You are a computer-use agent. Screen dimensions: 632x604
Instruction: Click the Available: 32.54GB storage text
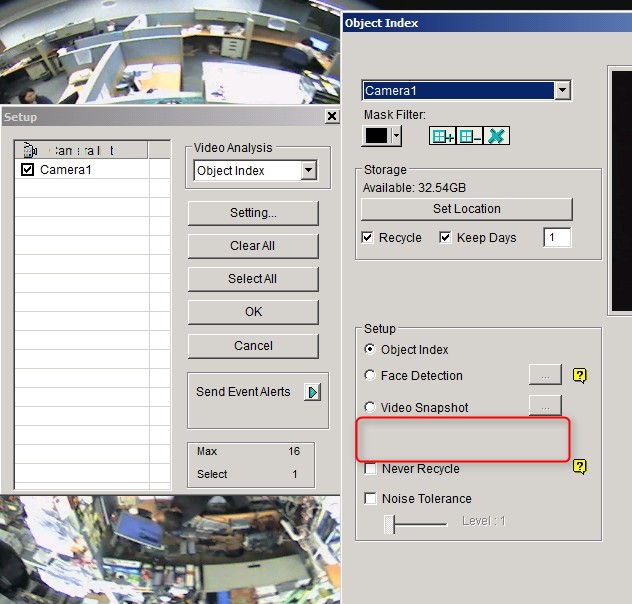[x=414, y=188]
